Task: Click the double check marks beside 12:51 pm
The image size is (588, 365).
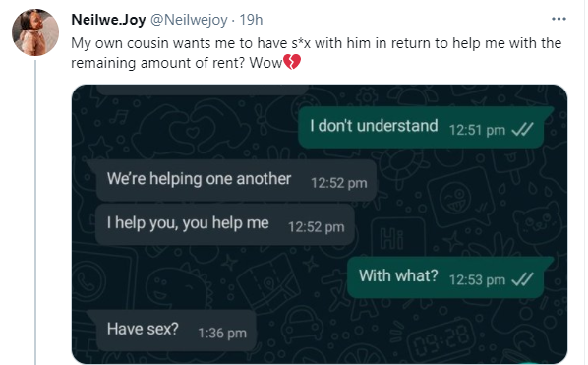Action: [x=522, y=130]
